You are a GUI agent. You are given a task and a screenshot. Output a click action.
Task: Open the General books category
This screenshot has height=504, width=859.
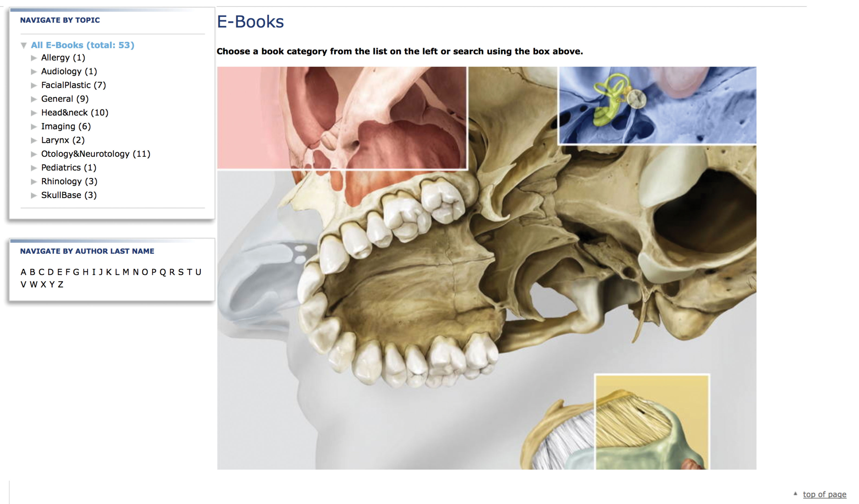65,99
